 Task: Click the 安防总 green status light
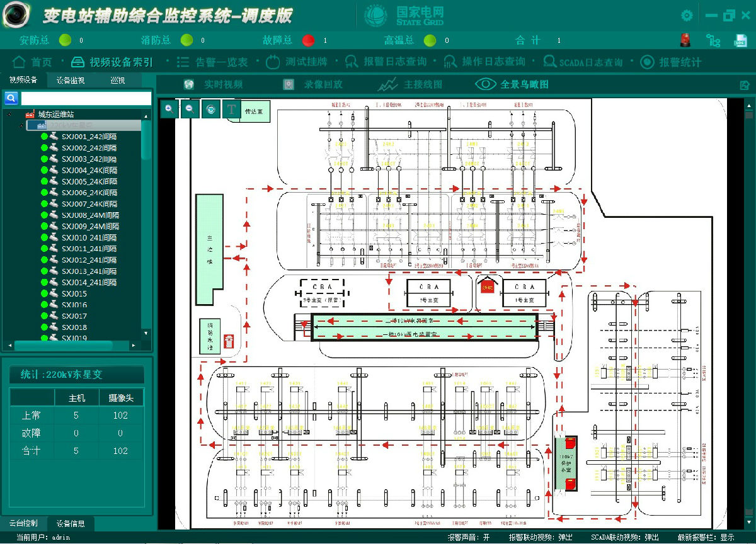(x=65, y=40)
